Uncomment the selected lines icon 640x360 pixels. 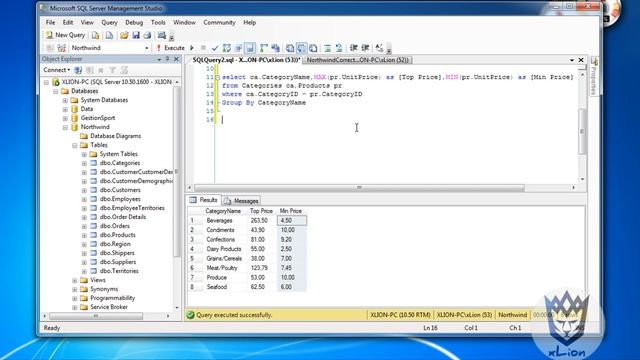(339, 48)
